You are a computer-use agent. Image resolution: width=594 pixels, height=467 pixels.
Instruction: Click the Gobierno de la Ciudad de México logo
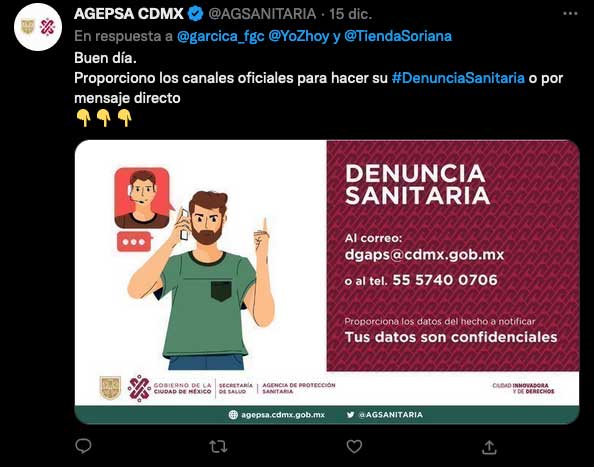tap(170, 388)
